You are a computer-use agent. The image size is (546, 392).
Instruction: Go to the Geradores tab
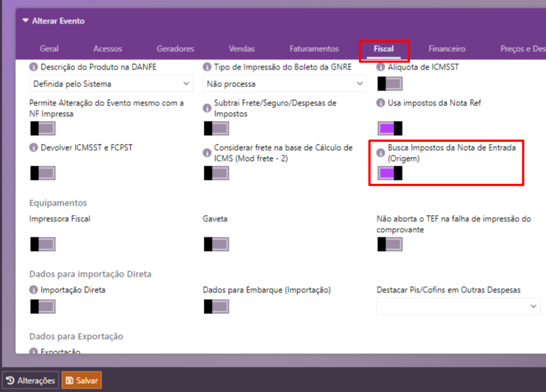tap(175, 49)
